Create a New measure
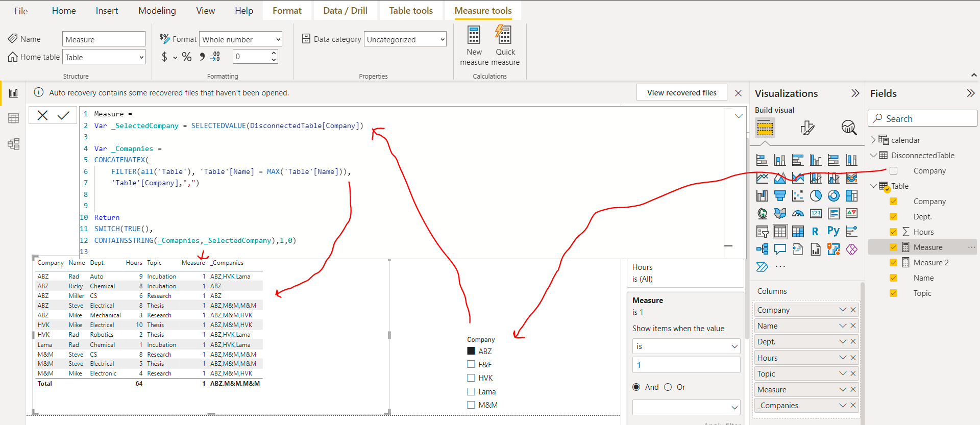Image resolution: width=980 pixels, height=425 pixels. tap(474, 45)
